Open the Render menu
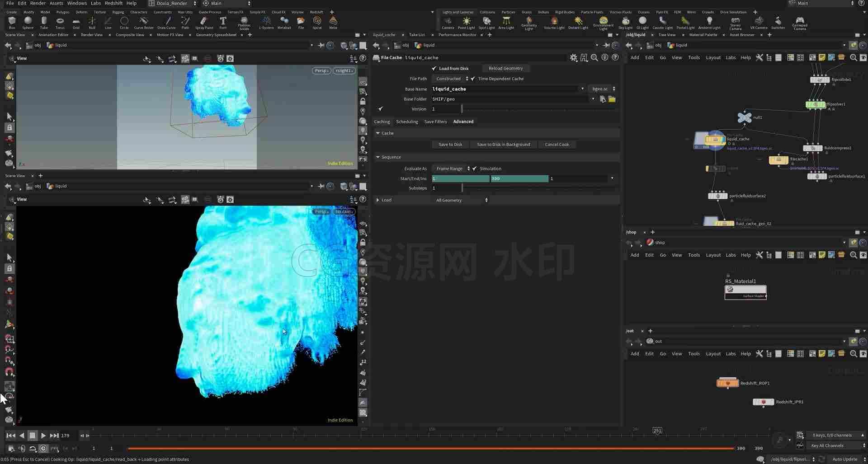 tap(38, 3)
